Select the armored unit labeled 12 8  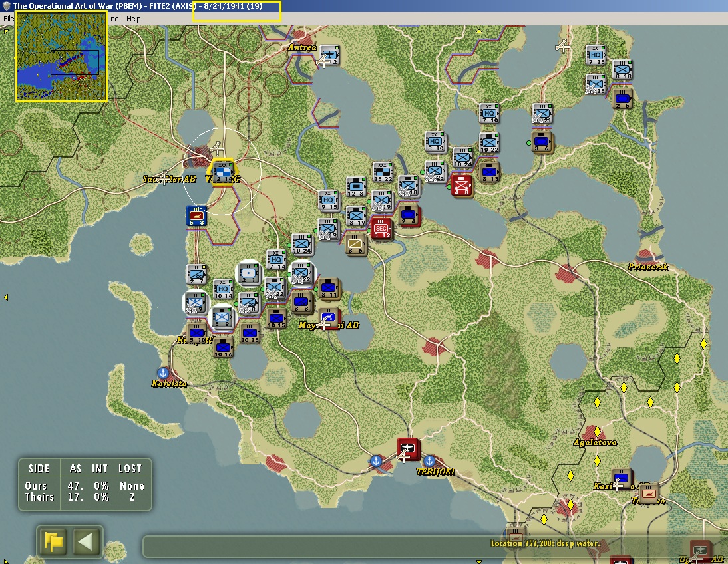[x=357, y=187]
